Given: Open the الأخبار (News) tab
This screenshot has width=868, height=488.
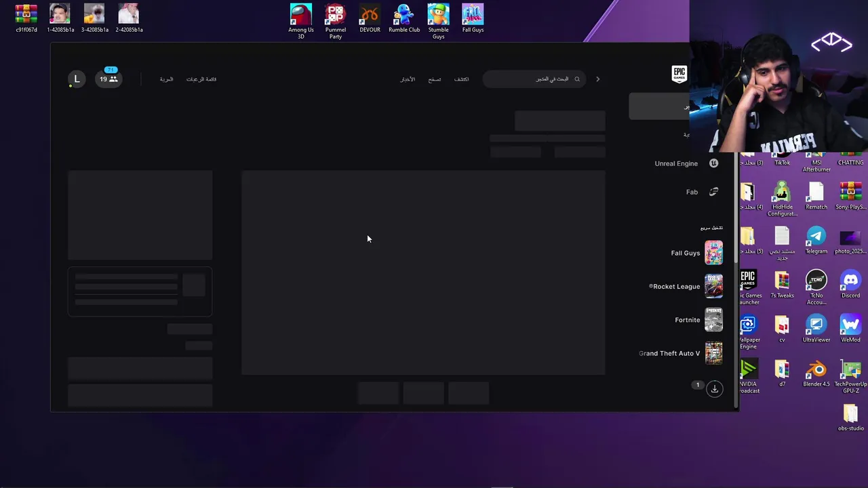Looking at the screenshot, I should [x=408, y=79].
